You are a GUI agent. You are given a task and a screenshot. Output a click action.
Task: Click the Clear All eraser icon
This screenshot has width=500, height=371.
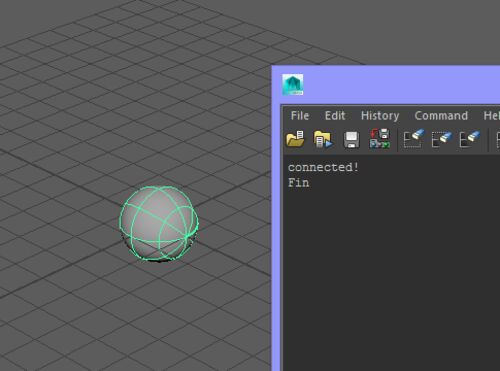coord(470,139)
